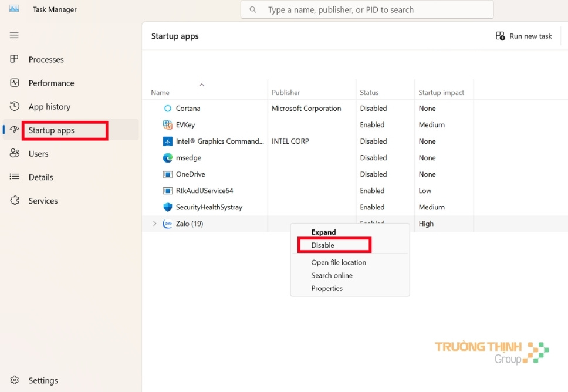The image size is (568, 392).
Task: Open the Services puzzle icon
Action: 15,201
